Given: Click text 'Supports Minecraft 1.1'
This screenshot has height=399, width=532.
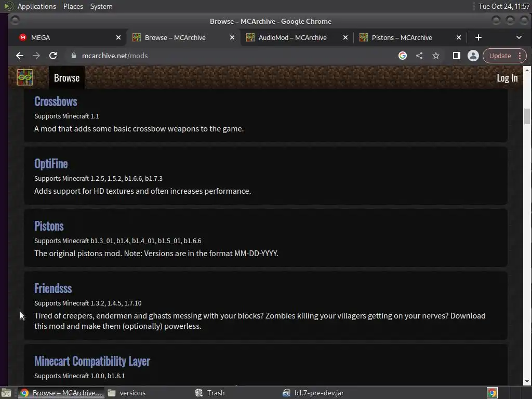Looking at the screenshot, I should coord(66,116).
